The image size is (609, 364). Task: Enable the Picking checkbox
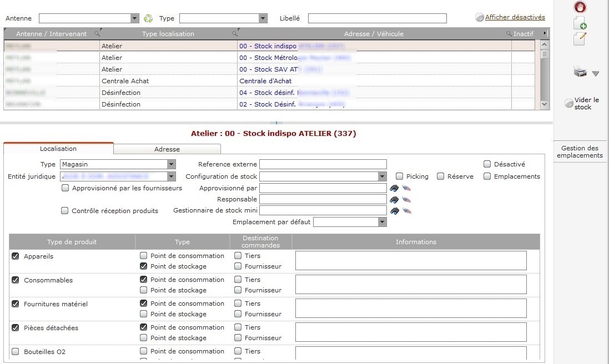pyautogui.click(x=399, y=176)
